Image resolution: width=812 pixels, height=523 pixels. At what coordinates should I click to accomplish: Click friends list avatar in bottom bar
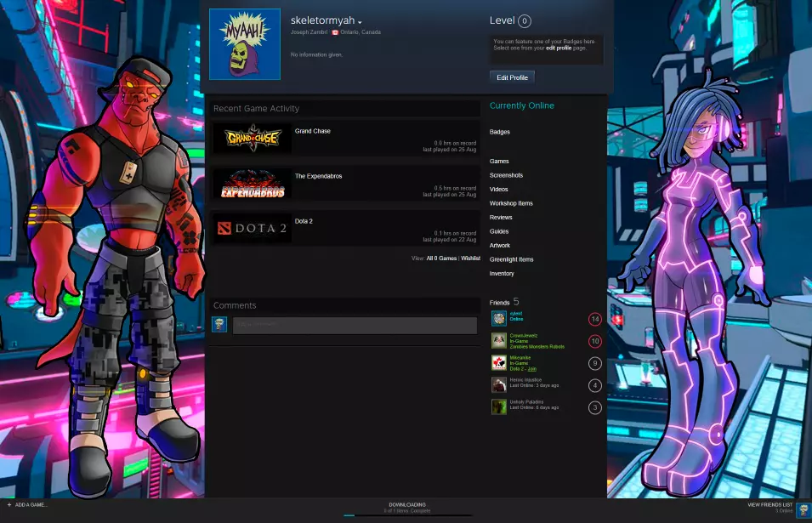(803, 510)
